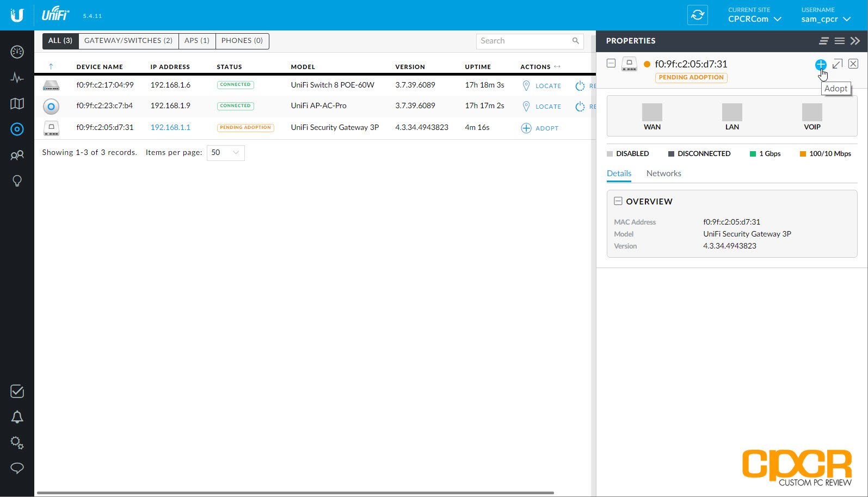868x497 pixels.
Task: Open the Clients section in sidebar
Action: click(17, 156)
